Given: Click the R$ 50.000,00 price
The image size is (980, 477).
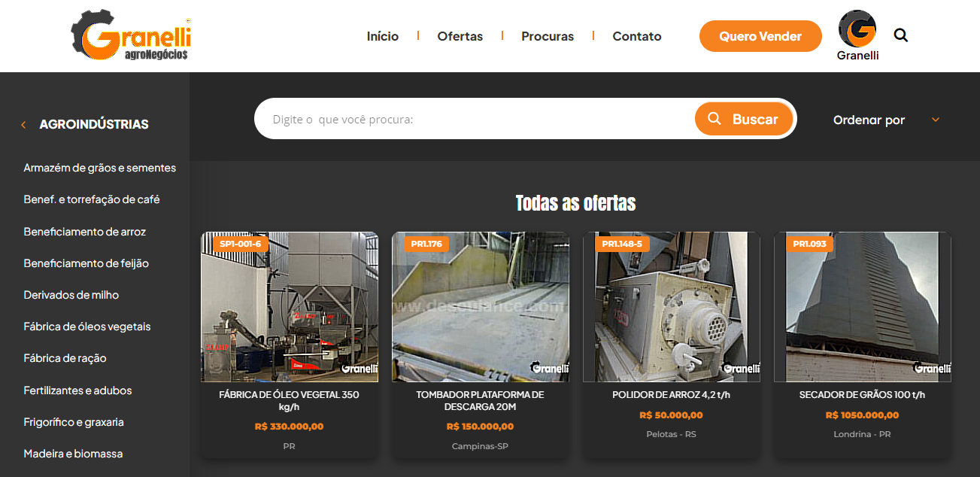Looking at the screenshot, I should [x=672, y=415].
